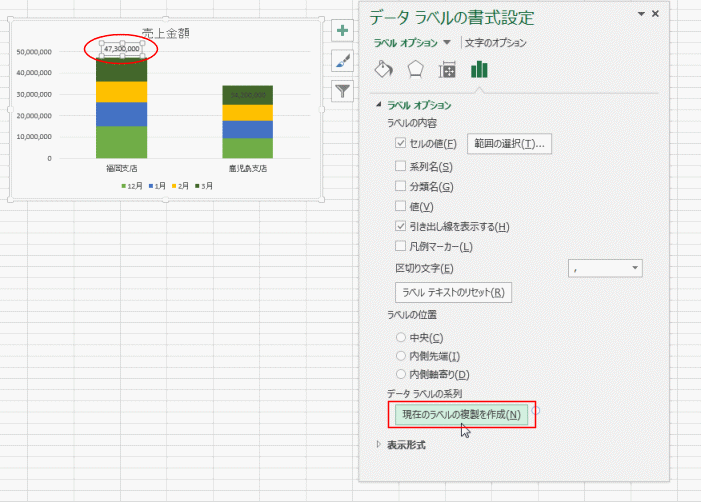Open the 区切り文字 separator dropdown
701x502 pixels.
tap(605, 268)
